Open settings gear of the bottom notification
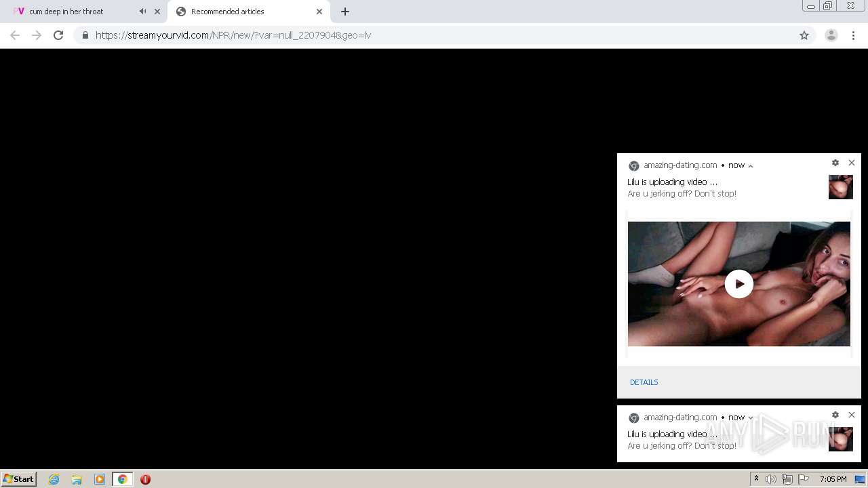This screenshot has width=868, height=488. coord(835,415)
